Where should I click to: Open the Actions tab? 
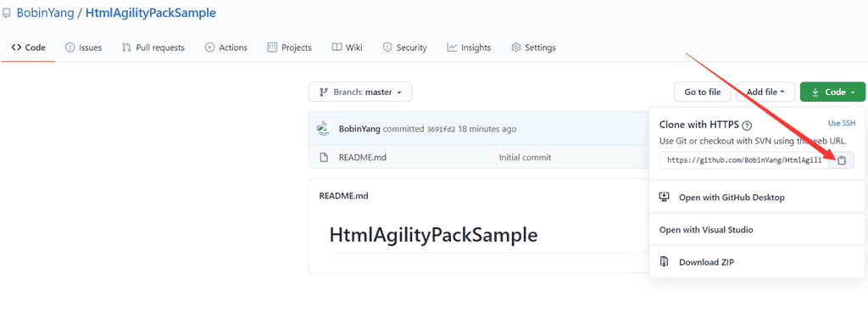[x=225, y=48]
